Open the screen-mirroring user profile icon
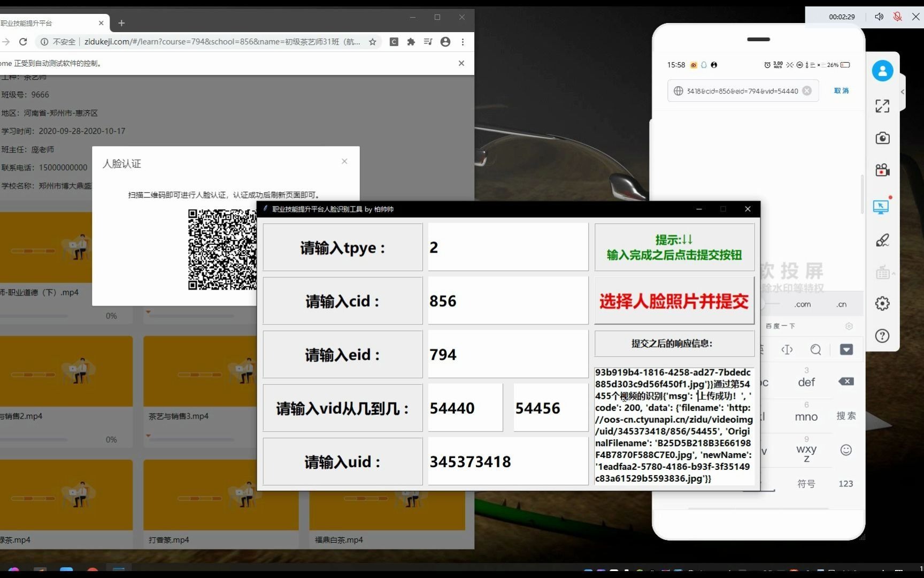The width and height of the screenshot is (924, 578). (x=882, y=71)
